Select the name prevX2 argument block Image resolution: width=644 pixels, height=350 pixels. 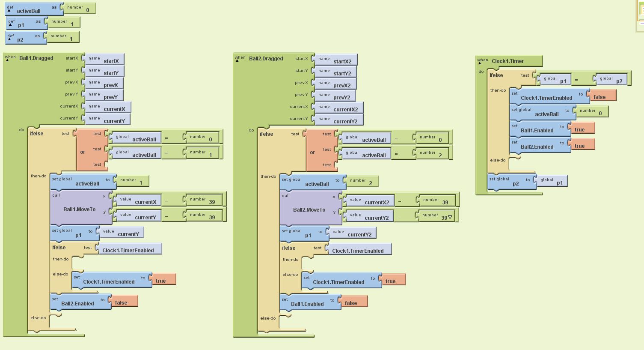pos(335,84)
